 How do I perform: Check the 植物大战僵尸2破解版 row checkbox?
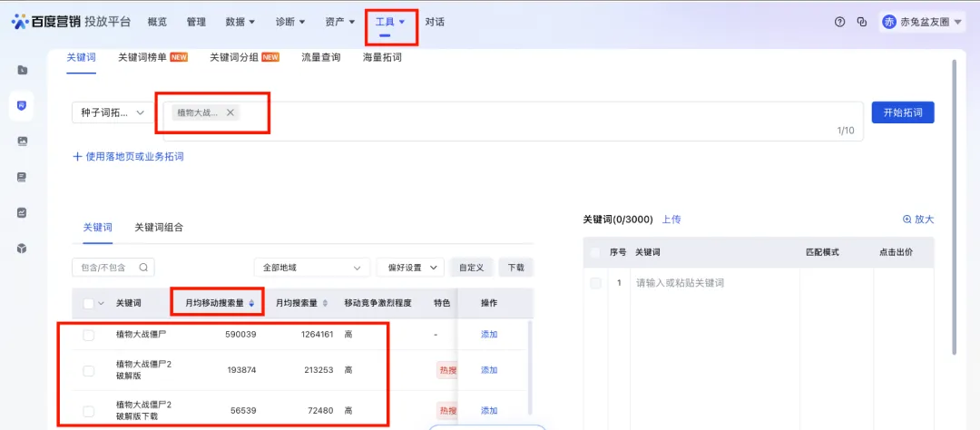89,371
